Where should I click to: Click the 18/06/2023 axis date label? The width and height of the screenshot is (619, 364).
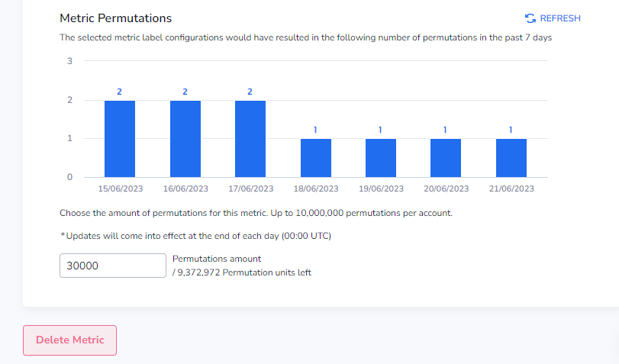pos(316,188)
